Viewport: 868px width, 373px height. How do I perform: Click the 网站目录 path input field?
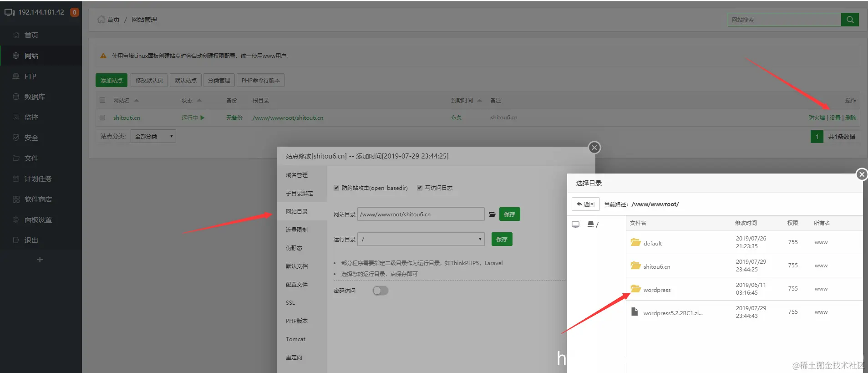coord(421,214)
